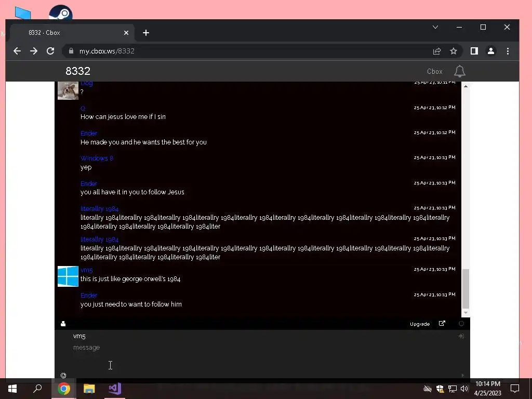532x399 pixels.
Task: Open Chrome's three-dot menu
Action: [x=508, y=51]
